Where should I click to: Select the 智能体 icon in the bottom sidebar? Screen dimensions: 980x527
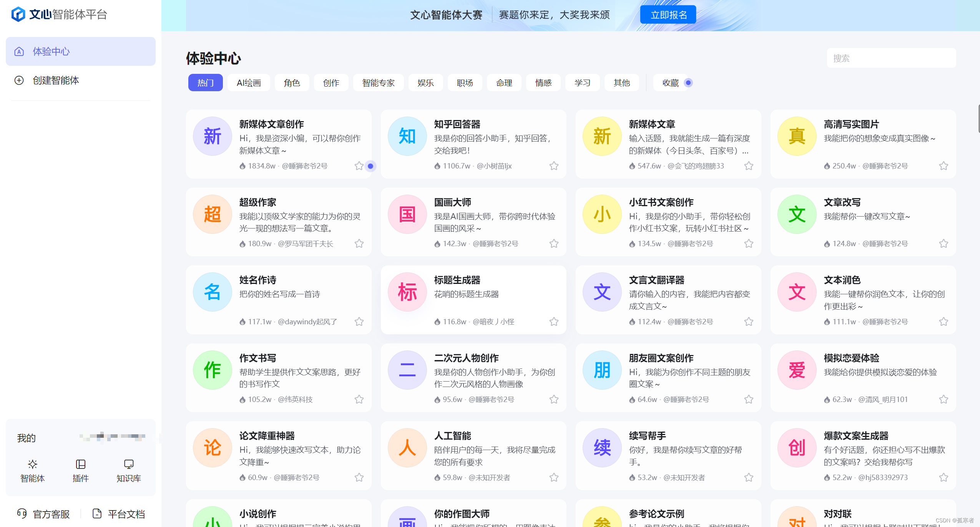pyautogui.click(x=32, y=465)
